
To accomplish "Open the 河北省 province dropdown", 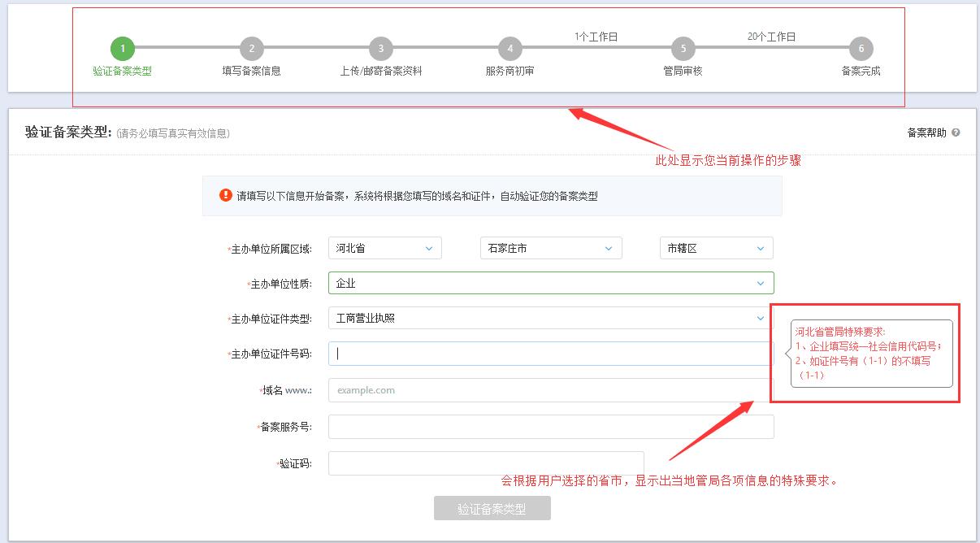I will point(384,248).
